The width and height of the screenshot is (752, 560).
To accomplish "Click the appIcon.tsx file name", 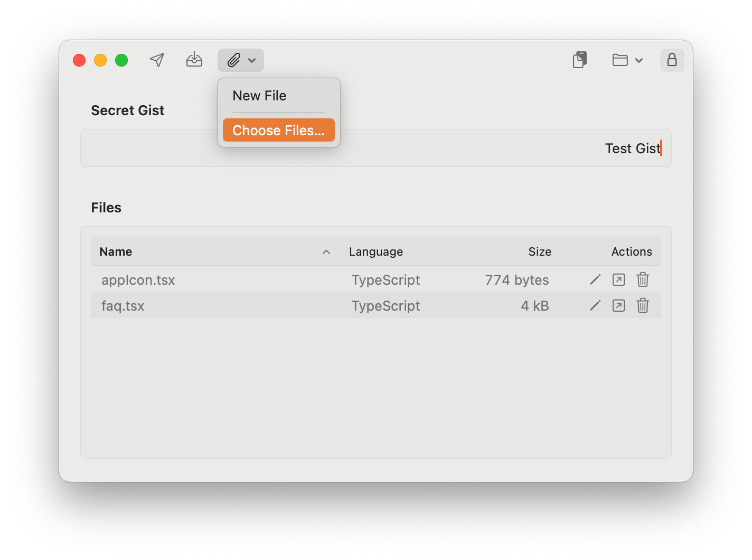I will tap(138, 279).
